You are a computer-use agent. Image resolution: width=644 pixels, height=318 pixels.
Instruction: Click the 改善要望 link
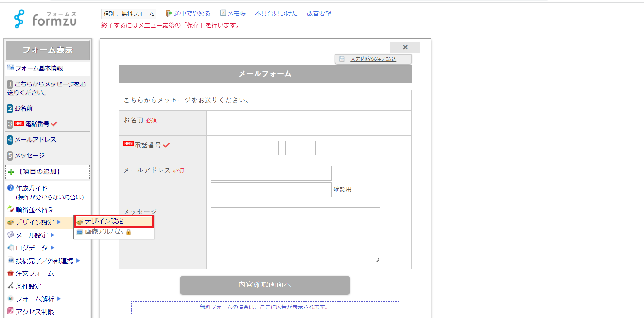319,13
